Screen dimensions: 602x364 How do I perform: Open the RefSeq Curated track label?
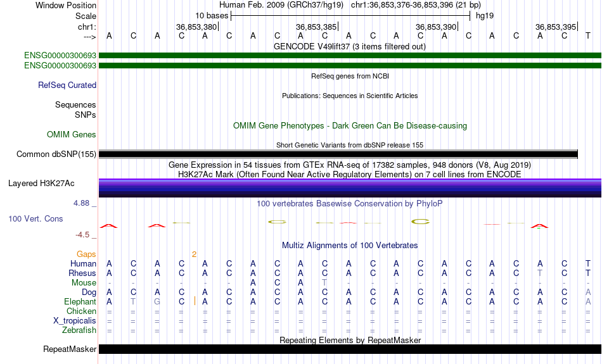[x=67, y=85]
